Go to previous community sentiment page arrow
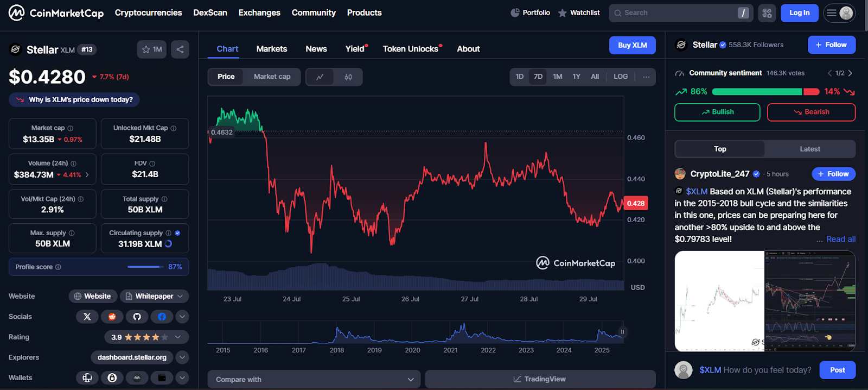This screenshot has width=868, height=390. [829, 73]
